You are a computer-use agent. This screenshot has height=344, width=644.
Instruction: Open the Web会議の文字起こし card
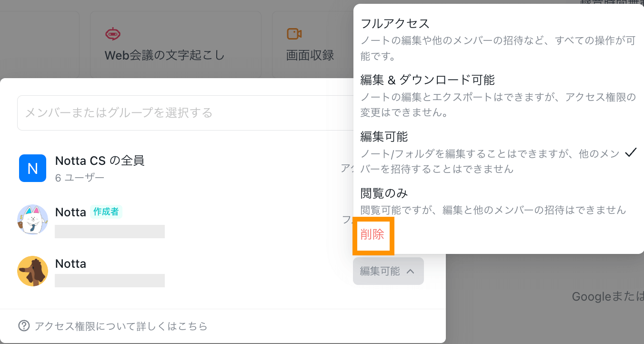[x=176, y=44]
